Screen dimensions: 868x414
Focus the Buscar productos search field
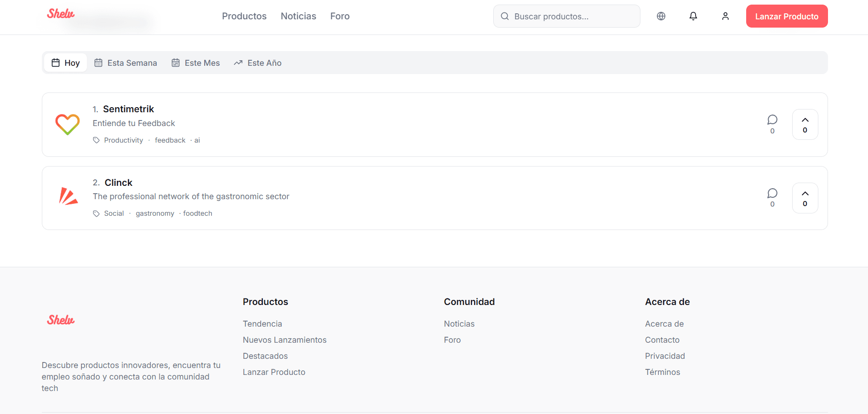566,16
